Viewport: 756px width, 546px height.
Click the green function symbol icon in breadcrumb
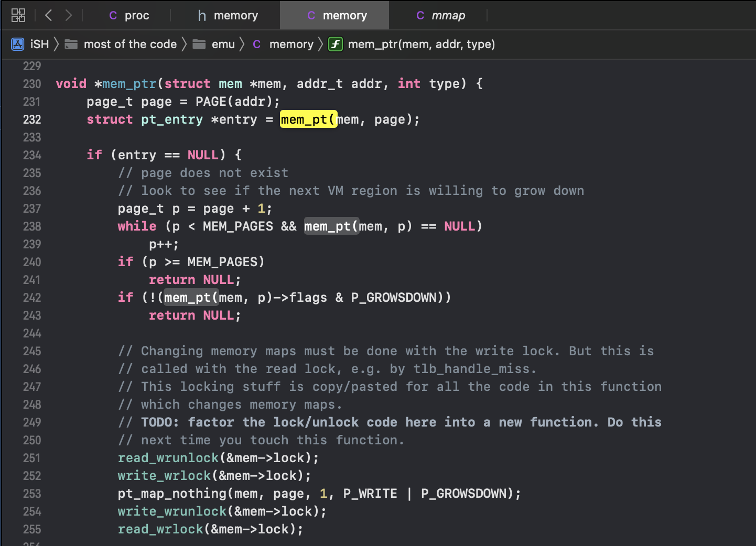[x=335, y=44]
